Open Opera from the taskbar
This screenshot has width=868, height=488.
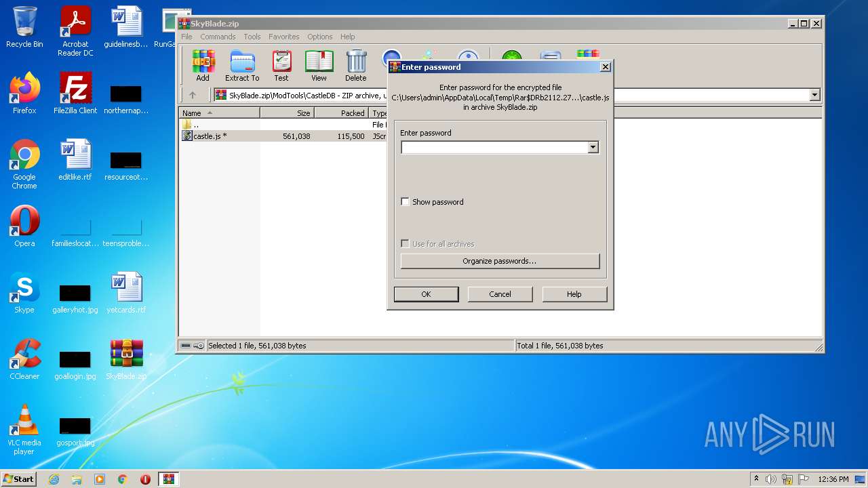click(145, 479)
